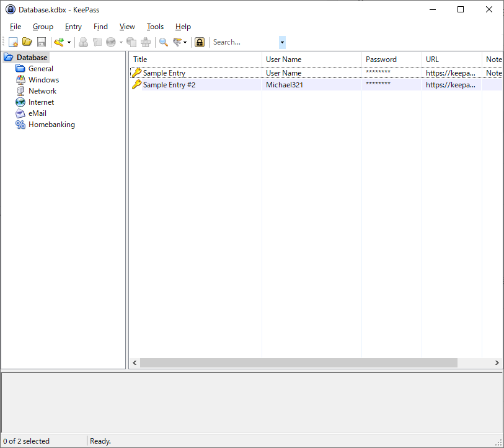Click the Add Entry key icon
The width and height of the screenshot is (504, 448).
(59, 42)
